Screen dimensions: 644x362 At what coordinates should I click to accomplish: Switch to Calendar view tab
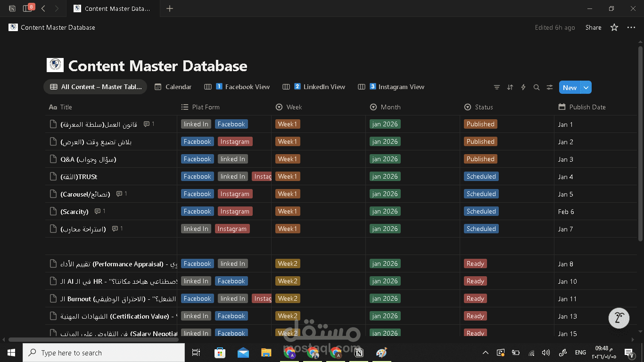(x=173, y=87)
